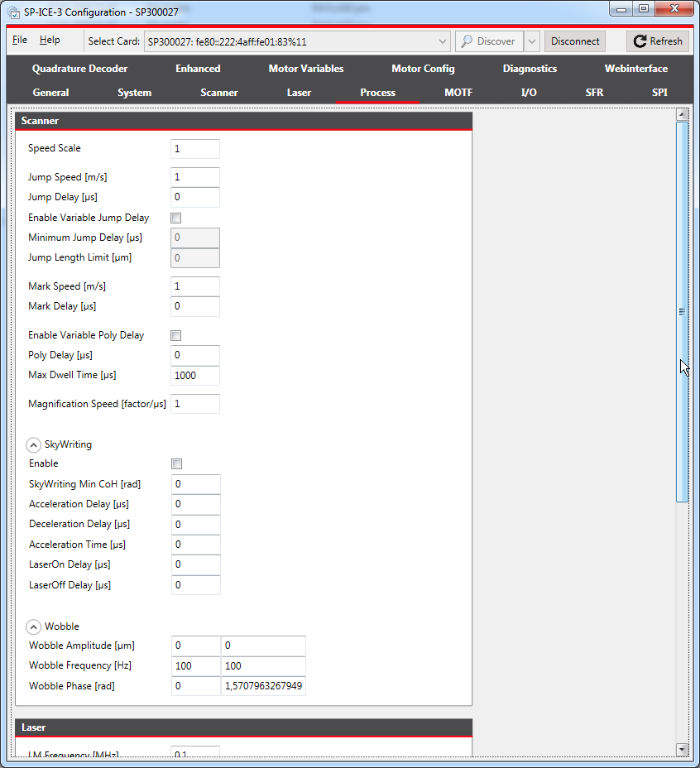Click the Jump Speed input field

coord(195,177)
